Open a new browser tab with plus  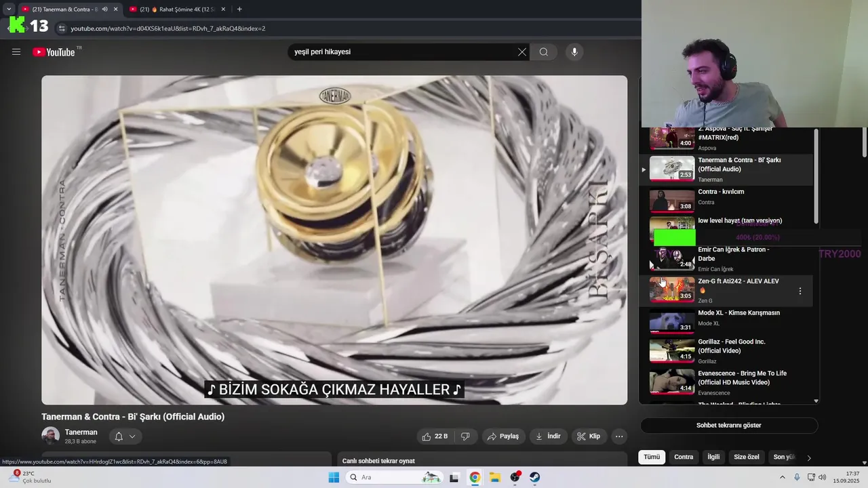(x=239, y=9)
